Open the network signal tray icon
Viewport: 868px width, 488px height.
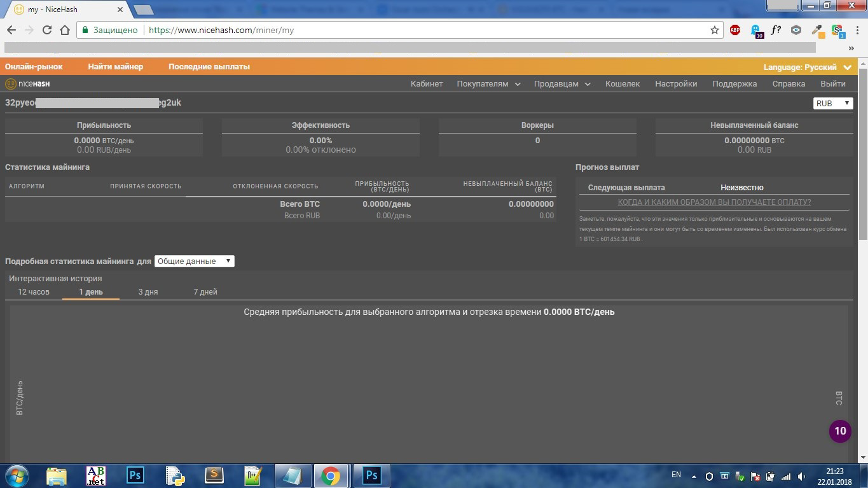pyautogui.click(x=786, y=476)
